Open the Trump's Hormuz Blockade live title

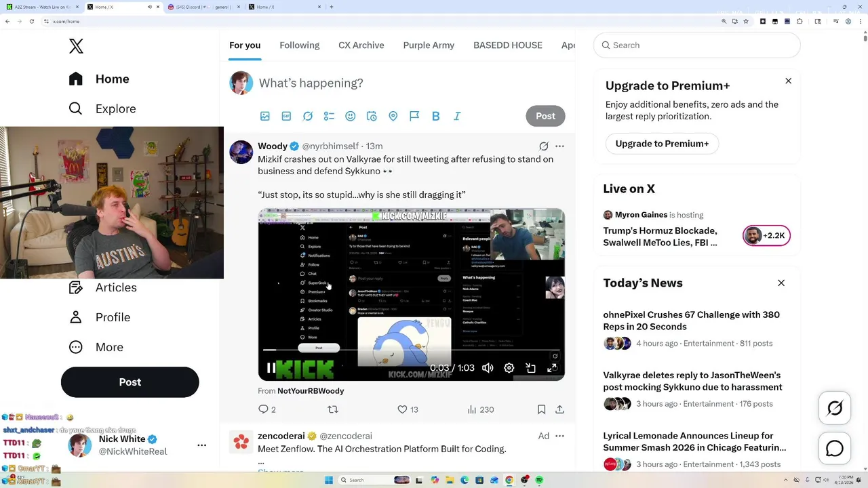(x=660, y=237)
